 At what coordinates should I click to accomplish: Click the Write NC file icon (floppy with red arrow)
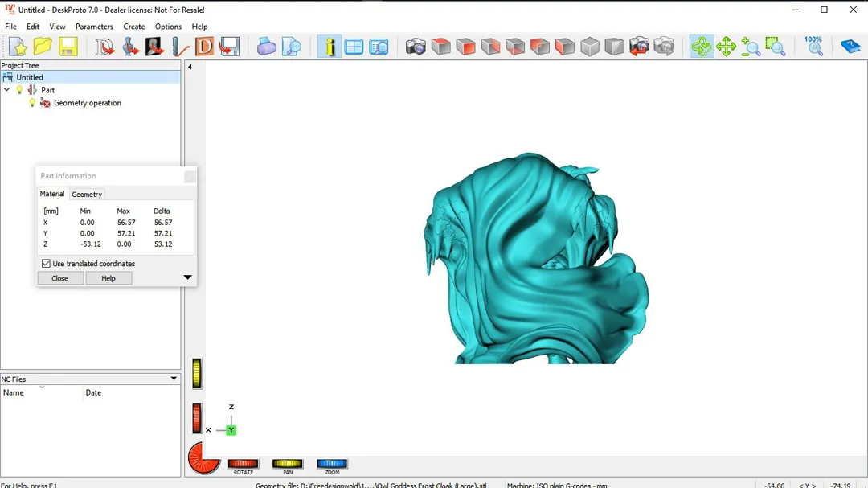(229, 47)
